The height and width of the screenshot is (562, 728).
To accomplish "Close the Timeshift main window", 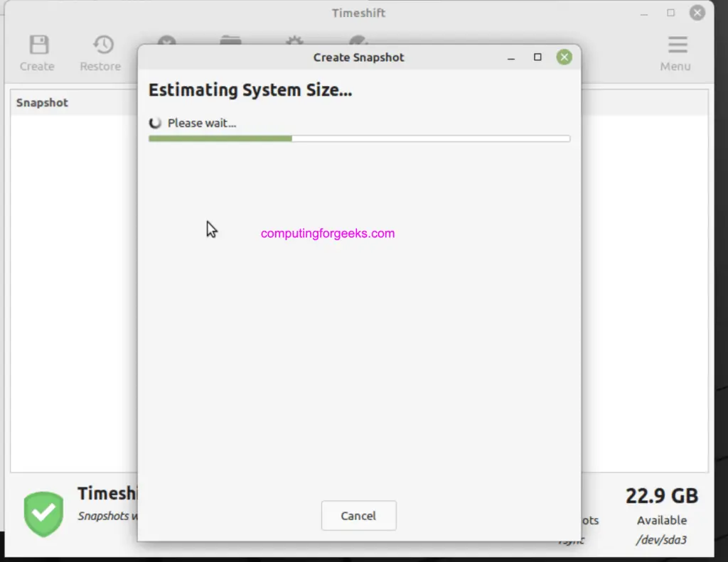I will (697, 13).
